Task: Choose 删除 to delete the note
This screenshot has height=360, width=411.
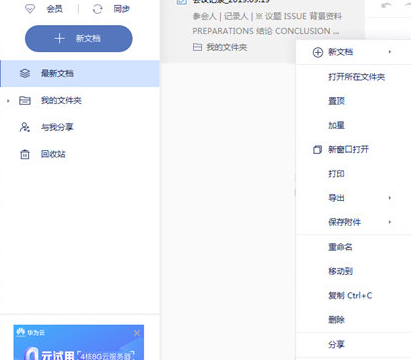Action: point(336,320)
